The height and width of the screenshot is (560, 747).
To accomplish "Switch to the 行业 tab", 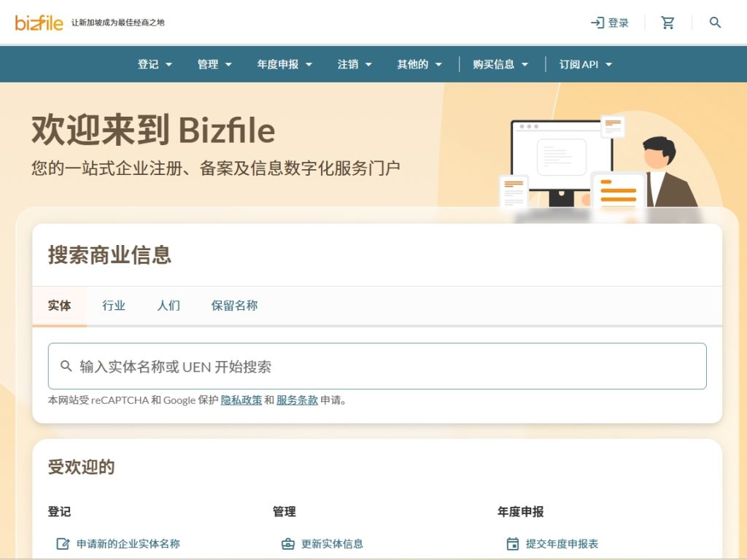I will [113, 305].
